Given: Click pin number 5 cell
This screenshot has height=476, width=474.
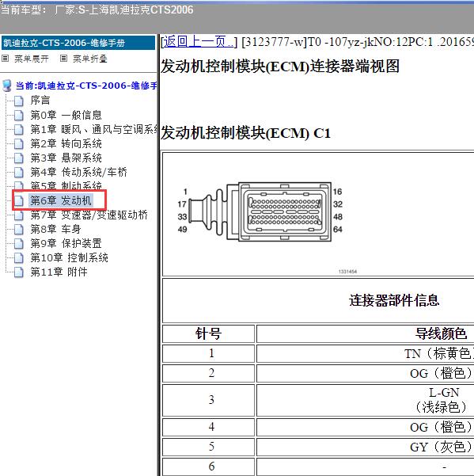Looking at the screenshot, I should 208,447.
